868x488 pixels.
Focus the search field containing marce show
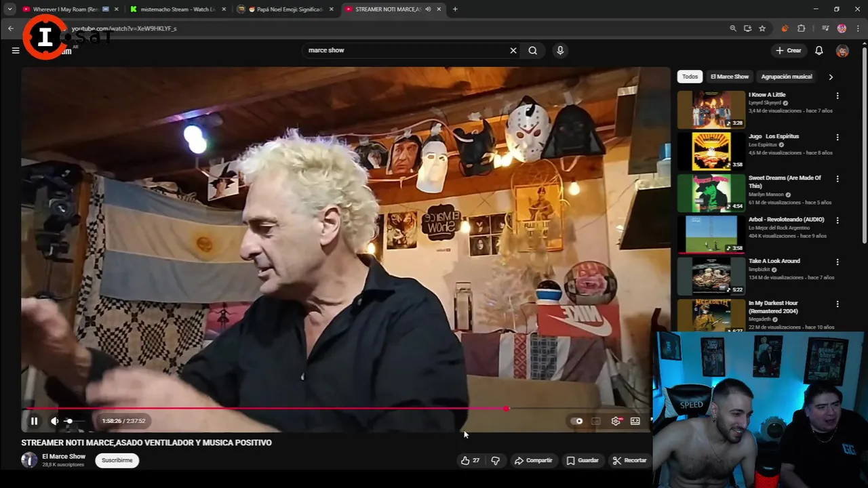404,50
